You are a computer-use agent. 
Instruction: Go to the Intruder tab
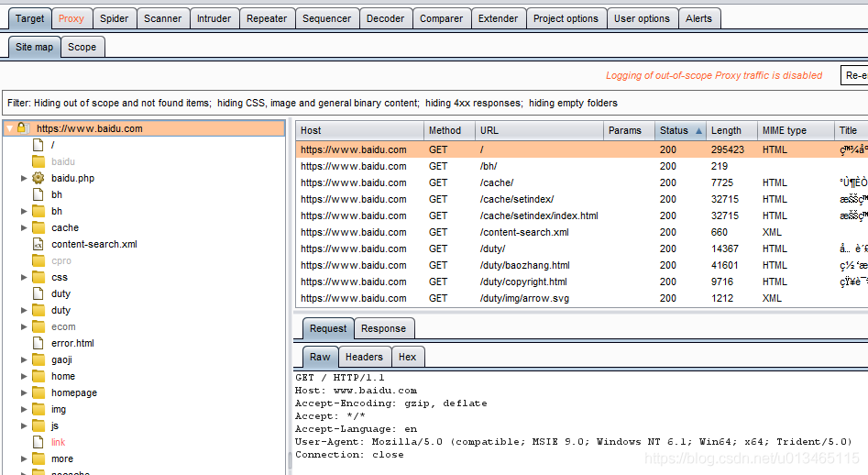coord(214,18)
